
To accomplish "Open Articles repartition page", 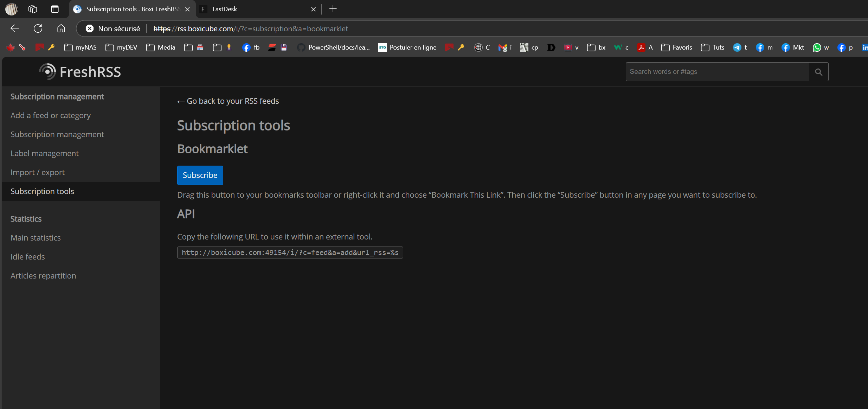I will pos(81,276).
